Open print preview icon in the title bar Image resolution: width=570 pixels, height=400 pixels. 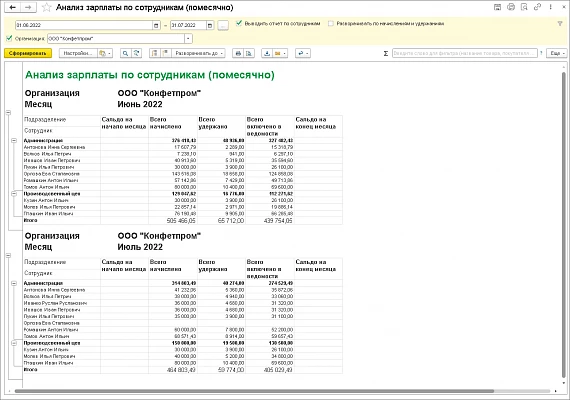click(524, 7)
